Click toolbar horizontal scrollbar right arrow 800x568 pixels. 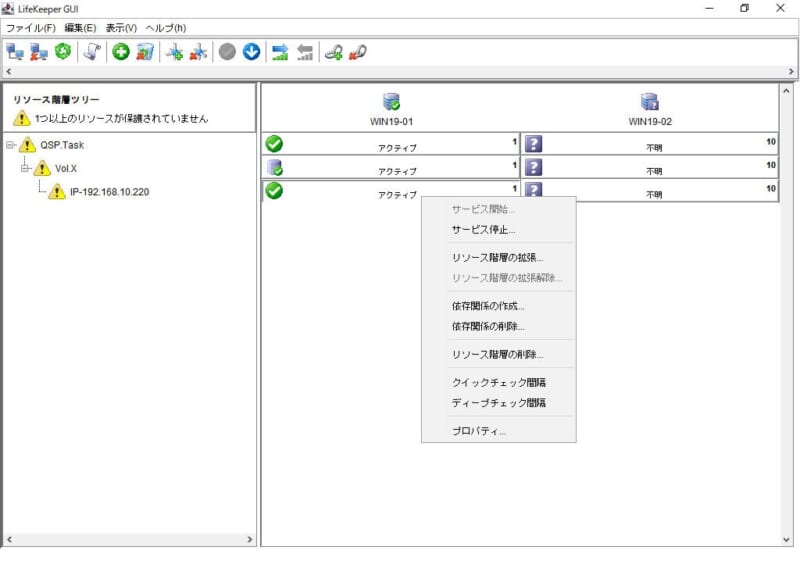[x=791, y=72]
